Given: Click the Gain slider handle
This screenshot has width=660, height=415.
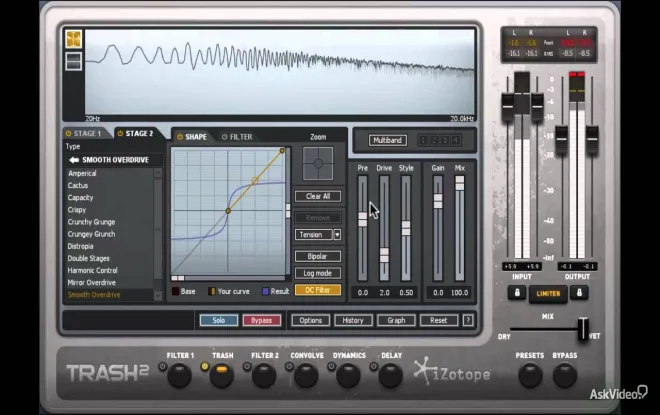Looking at the screenshot, I should 438,201.
